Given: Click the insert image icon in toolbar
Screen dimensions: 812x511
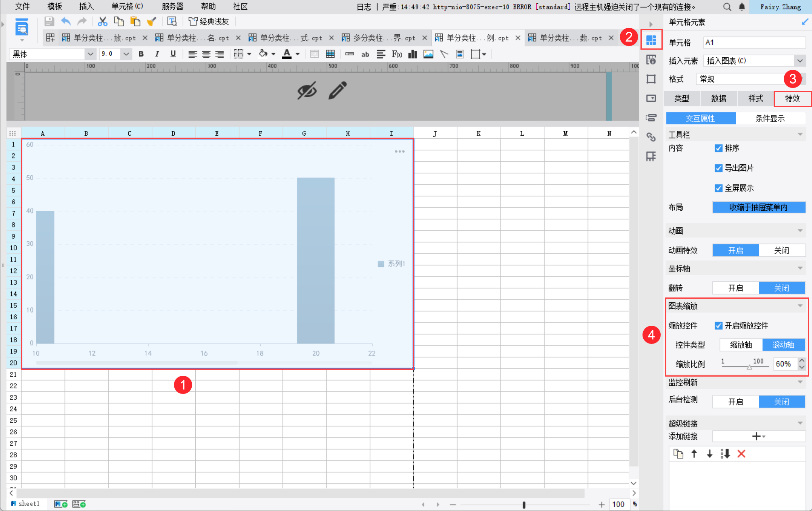Looking at the screenshot, I should (x=428, y=54).
